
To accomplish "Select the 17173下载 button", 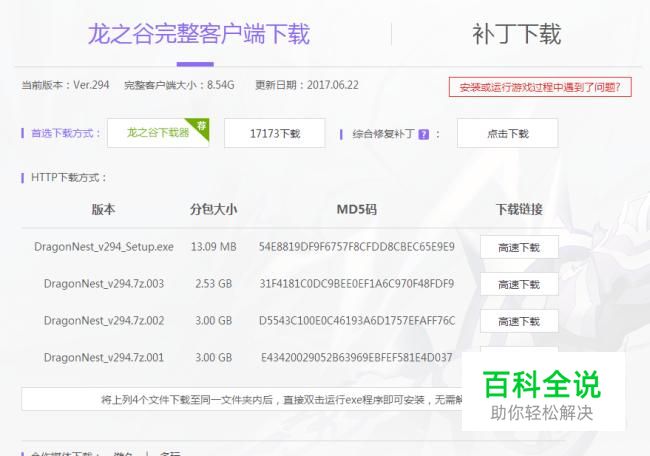I will coord(274,133).
